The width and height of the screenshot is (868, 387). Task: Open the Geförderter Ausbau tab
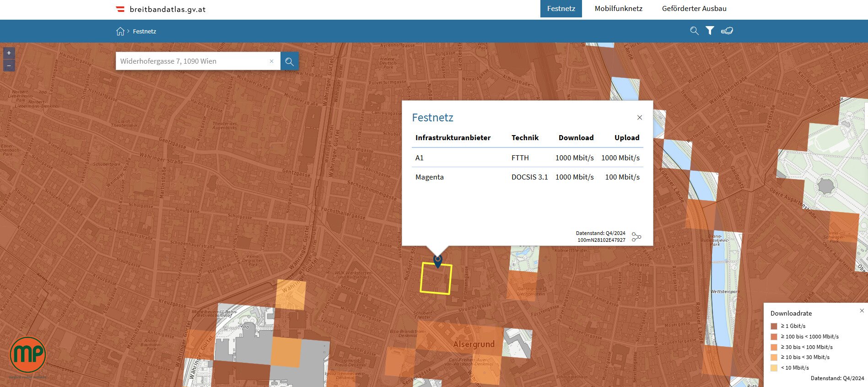tap(694, 9)
